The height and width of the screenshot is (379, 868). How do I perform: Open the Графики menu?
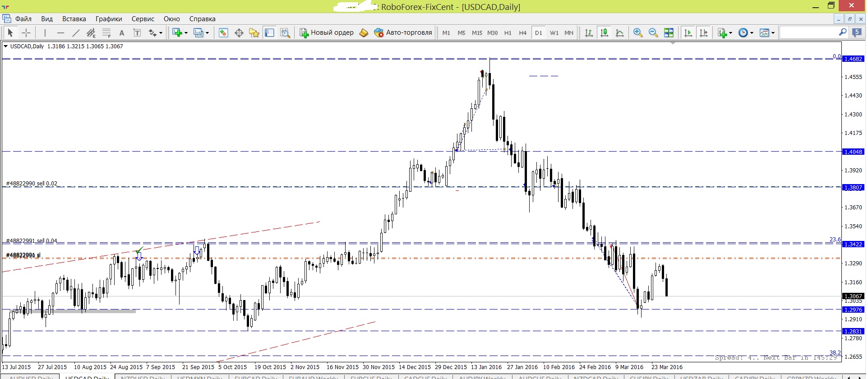[x=109, y=19]
